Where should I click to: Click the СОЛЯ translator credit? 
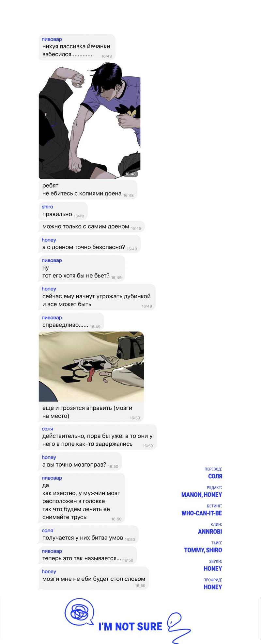215,476
